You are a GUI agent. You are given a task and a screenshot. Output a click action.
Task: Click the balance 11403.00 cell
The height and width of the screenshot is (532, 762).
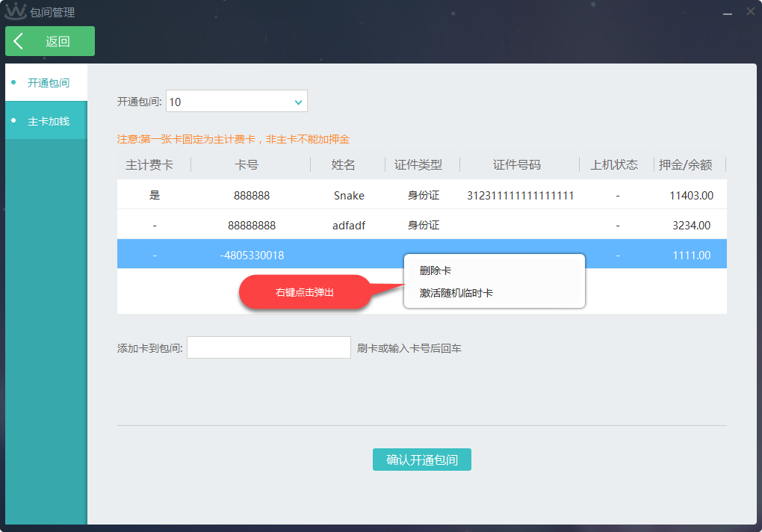(x=691, y=195)
